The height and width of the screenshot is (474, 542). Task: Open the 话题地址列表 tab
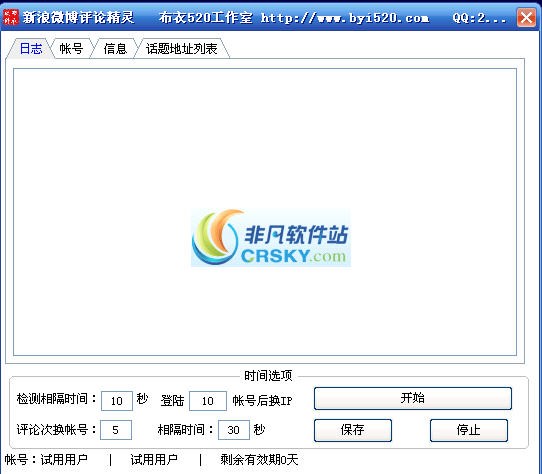pos(182,48)
